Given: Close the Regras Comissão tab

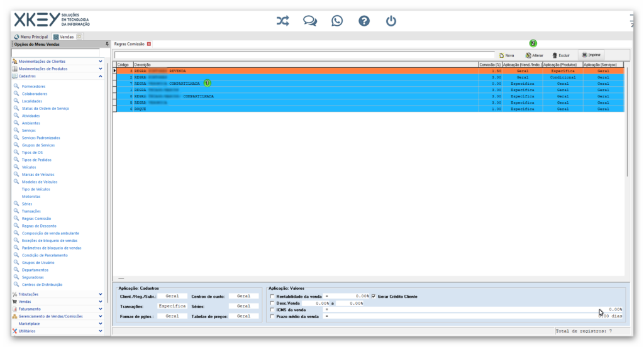Looking at the screenshot, I should (x=149, y=44).
